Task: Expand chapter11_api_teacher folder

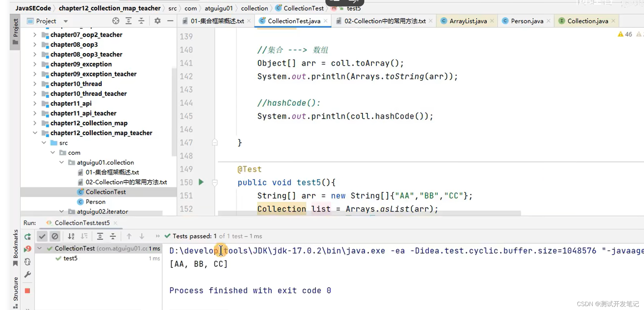Action: pyautogui.click(x=35, y=113)
